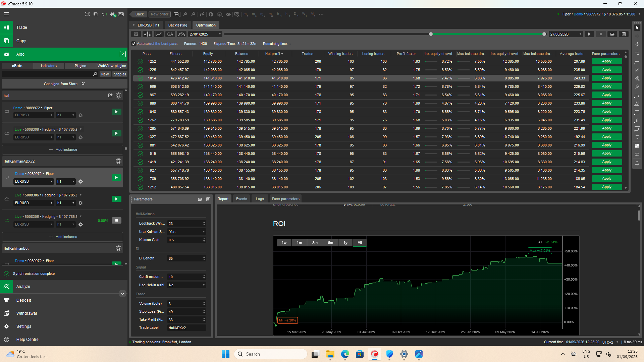Open Use Kalman Smoothing Yes dropdown
The image size is (644, 362).
(x=186, y=232)
